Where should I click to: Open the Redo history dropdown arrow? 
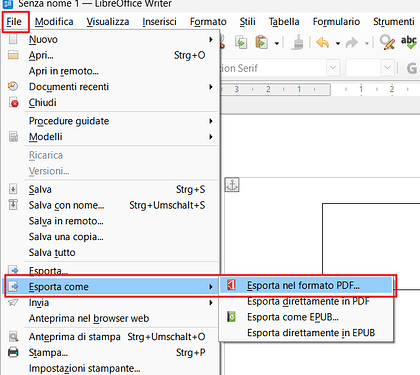click(367, 43)
